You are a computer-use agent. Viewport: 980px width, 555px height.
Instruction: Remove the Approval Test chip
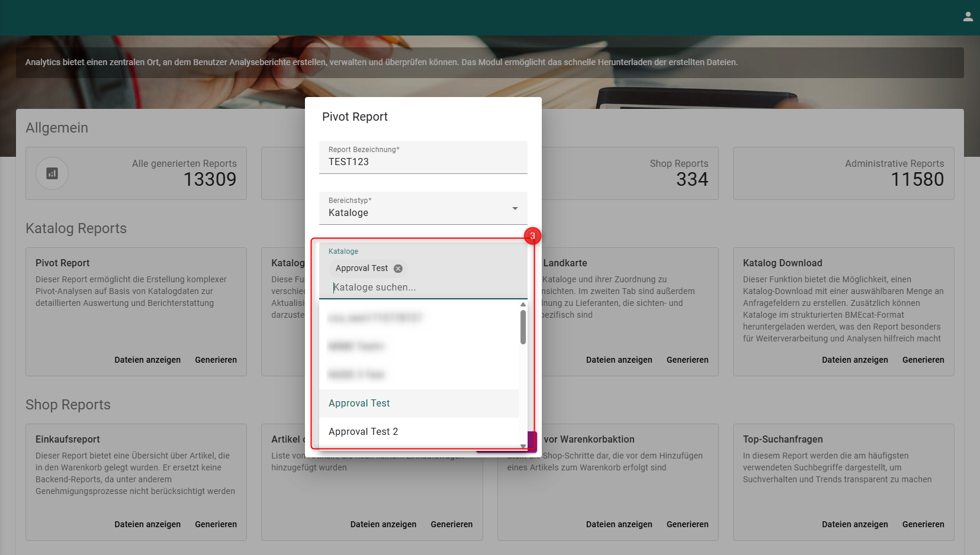pos(398,269)
